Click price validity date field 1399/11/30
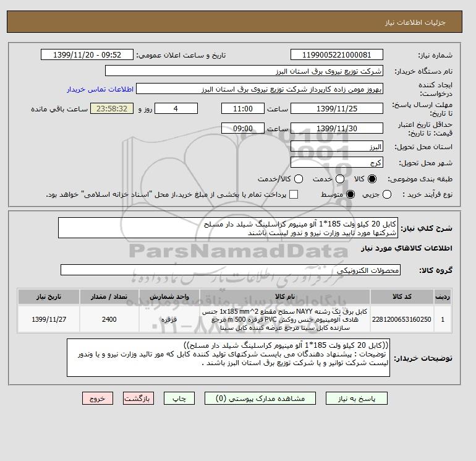The width and height of the screenshot is (476, 461). pos(337,128)
